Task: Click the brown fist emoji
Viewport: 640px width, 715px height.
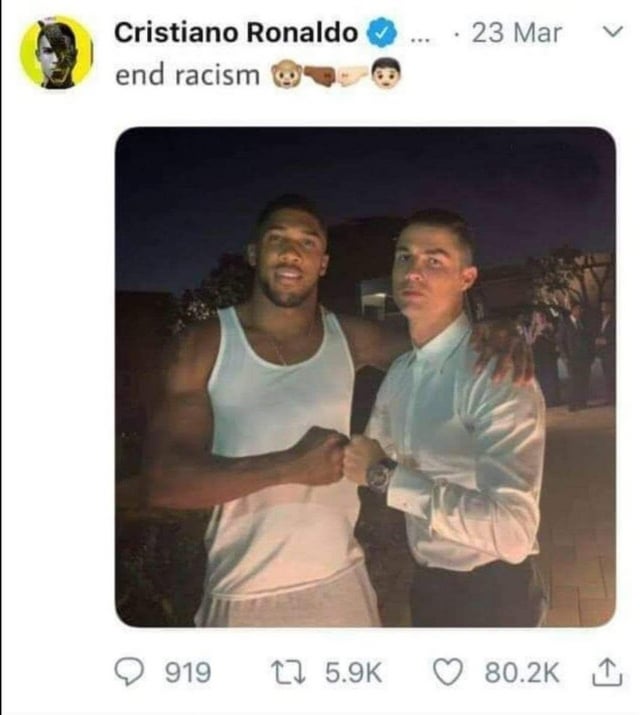Action: coord(320,75)
